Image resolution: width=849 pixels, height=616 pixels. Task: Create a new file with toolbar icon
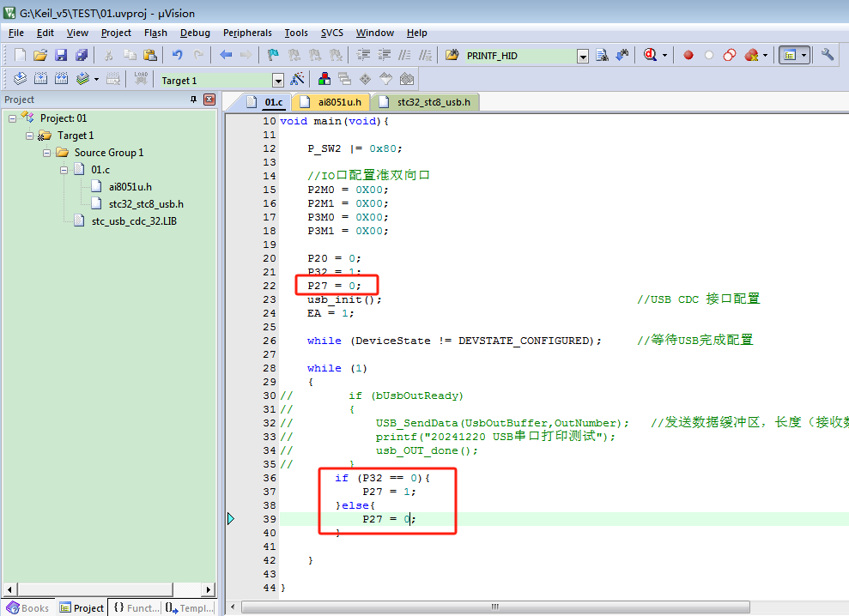(x=20, y=55)
